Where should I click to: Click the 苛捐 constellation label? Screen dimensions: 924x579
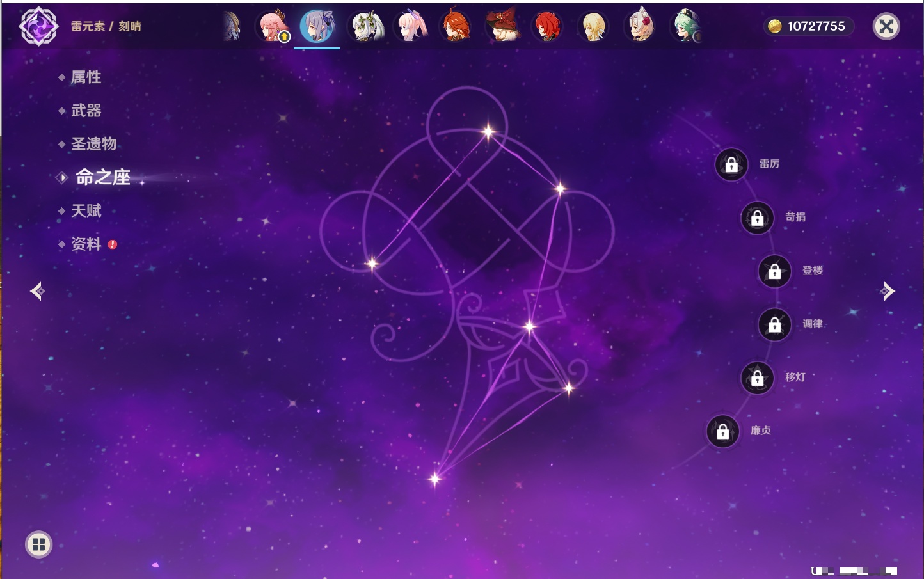(795, 217)
